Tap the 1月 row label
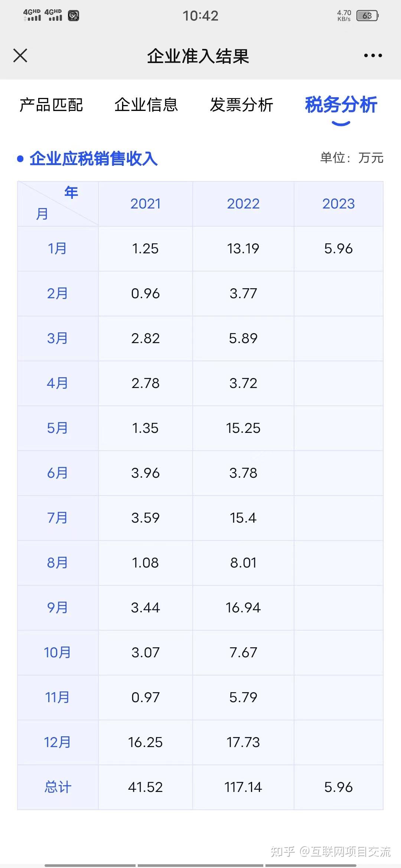Image resolution: width=401 pixels, height=868 pixels. [x=57, y=249]
